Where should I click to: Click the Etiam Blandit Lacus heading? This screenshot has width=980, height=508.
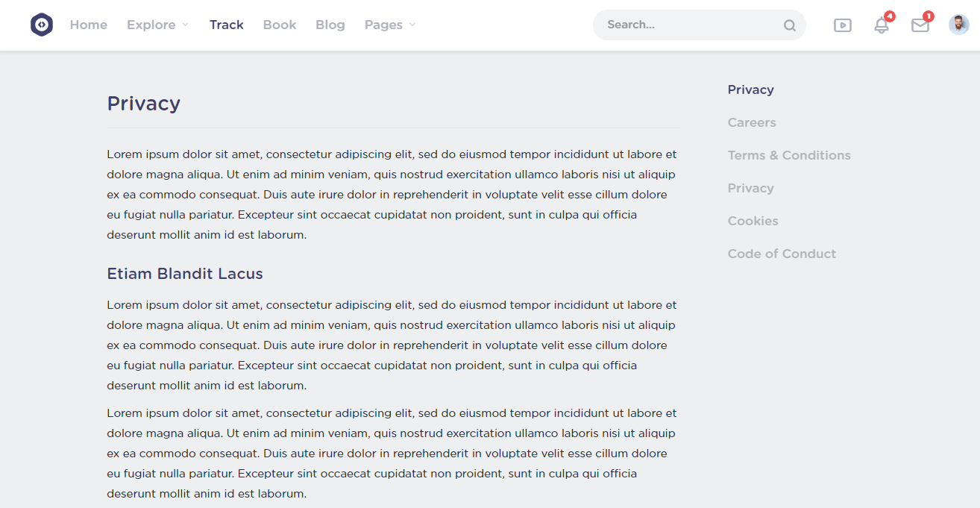click(x=185, y=274)
